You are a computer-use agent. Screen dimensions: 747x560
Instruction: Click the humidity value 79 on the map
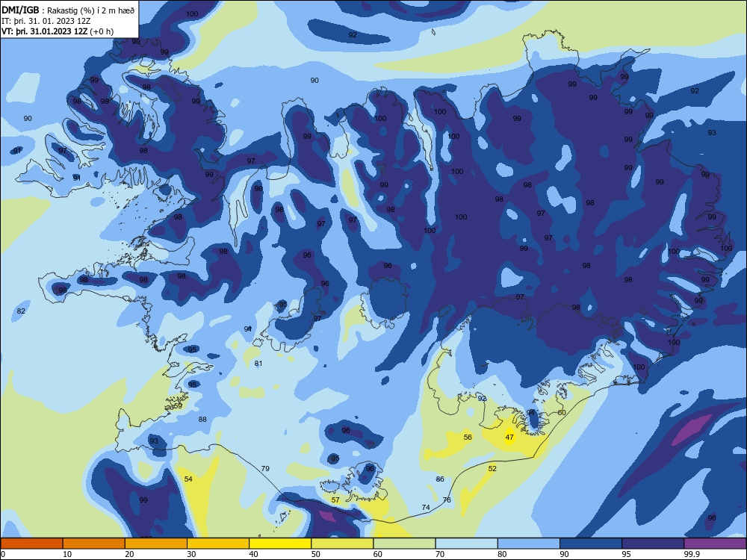coord(265,469)
